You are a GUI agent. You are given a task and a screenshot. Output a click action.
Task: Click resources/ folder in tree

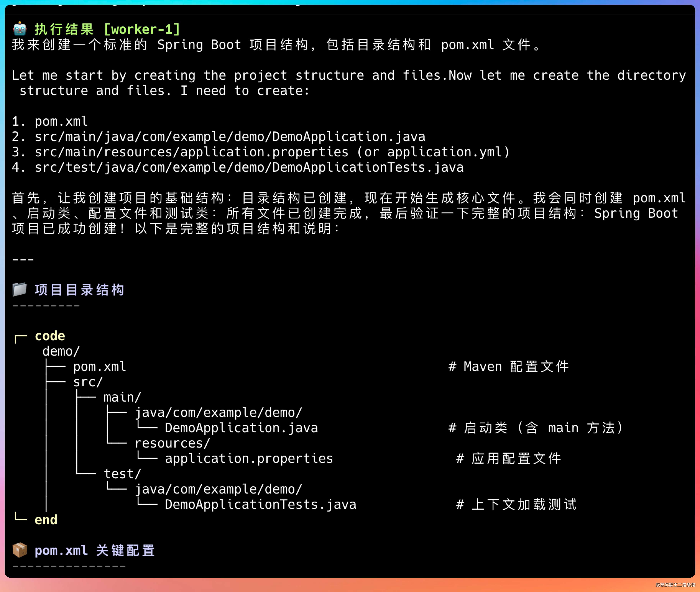172,443
